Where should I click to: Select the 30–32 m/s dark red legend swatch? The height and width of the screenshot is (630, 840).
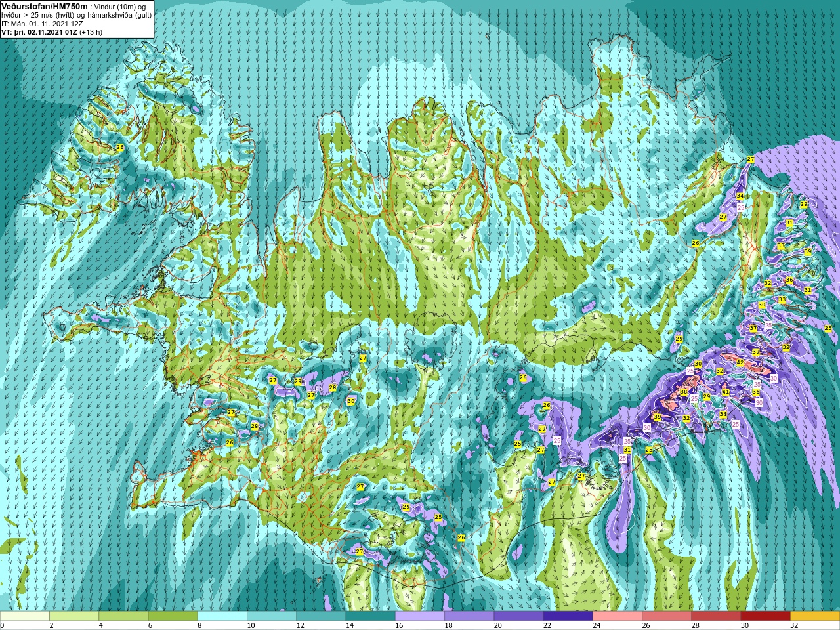(x=766, y=616)
